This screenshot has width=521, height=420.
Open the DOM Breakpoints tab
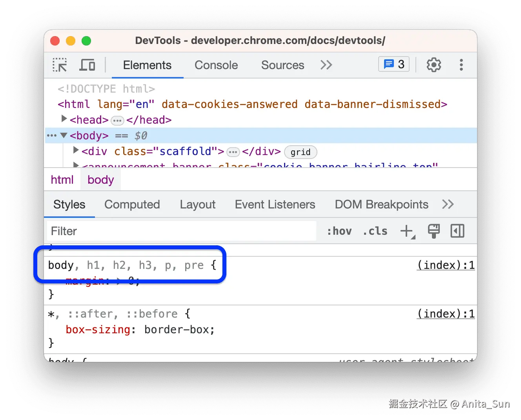[x=381, y=205]
